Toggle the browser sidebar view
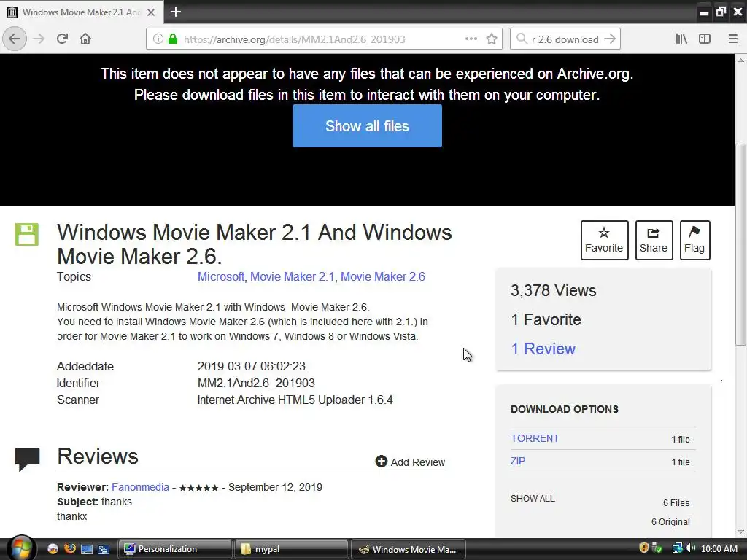Screen dimensions: 747x560 705,39
